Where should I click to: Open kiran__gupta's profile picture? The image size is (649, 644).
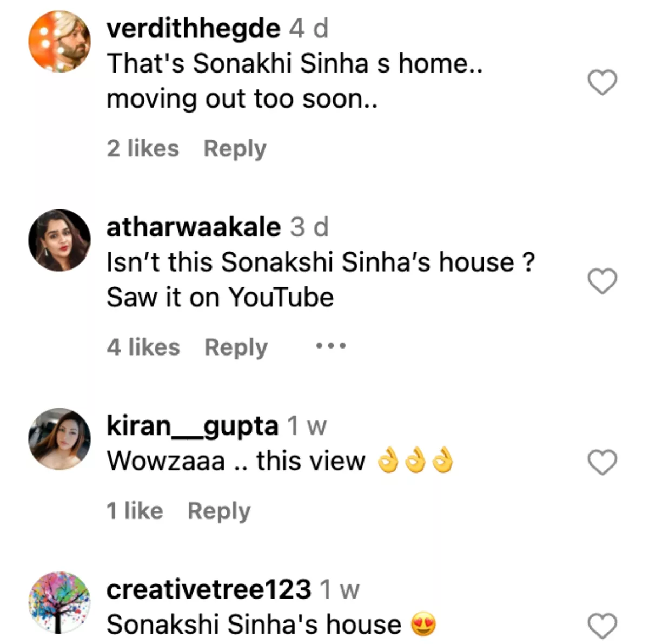pos(59,439)
